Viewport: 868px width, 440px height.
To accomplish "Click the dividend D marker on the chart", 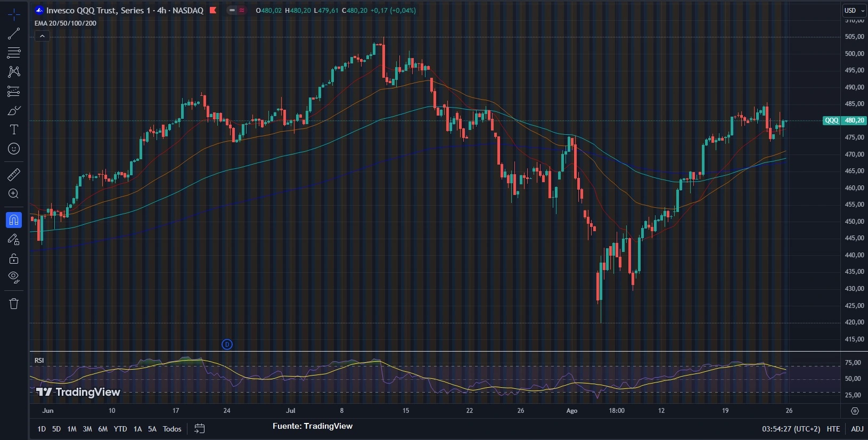I will [x=227, y=345].
